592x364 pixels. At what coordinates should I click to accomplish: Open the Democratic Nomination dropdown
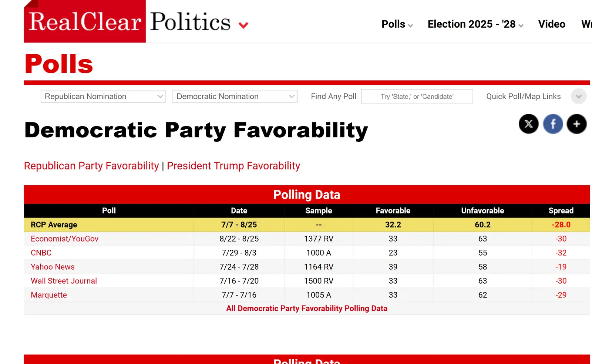coord(235,97)
